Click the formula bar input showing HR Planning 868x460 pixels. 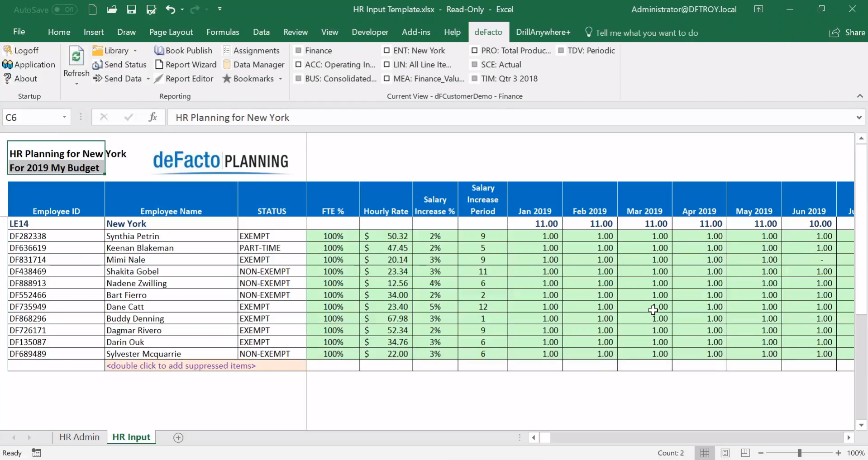(510, 118)
